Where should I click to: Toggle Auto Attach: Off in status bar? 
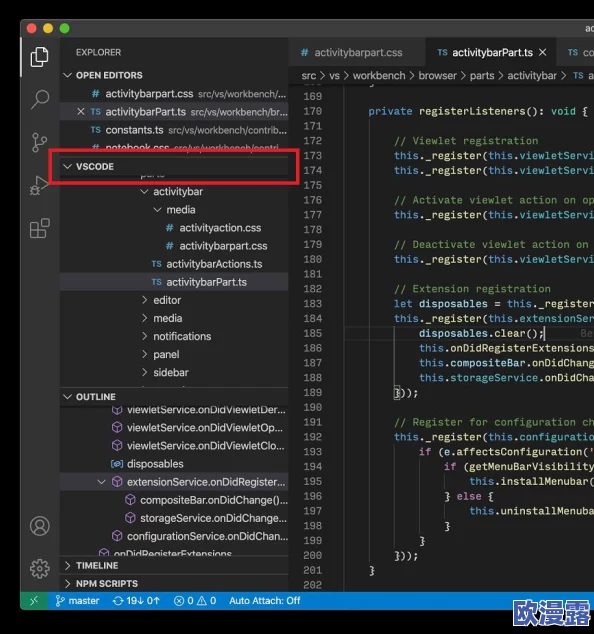point(264,601)
